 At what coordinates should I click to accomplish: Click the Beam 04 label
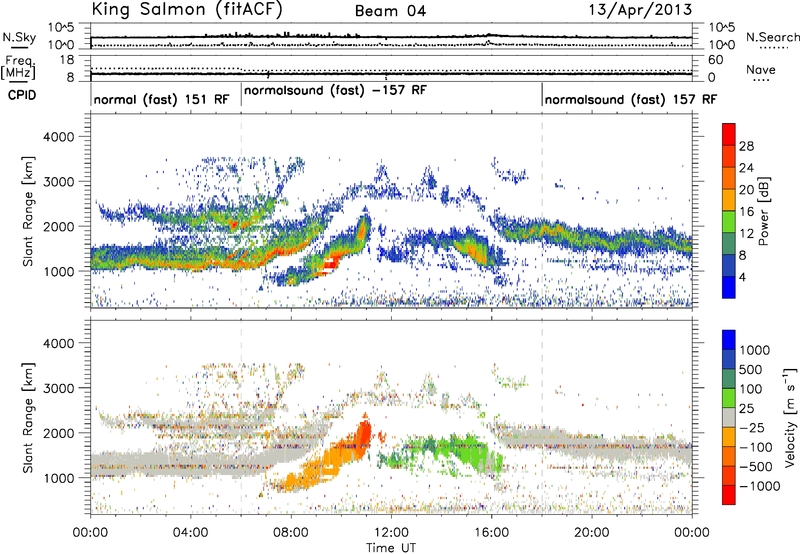[390, 11]
